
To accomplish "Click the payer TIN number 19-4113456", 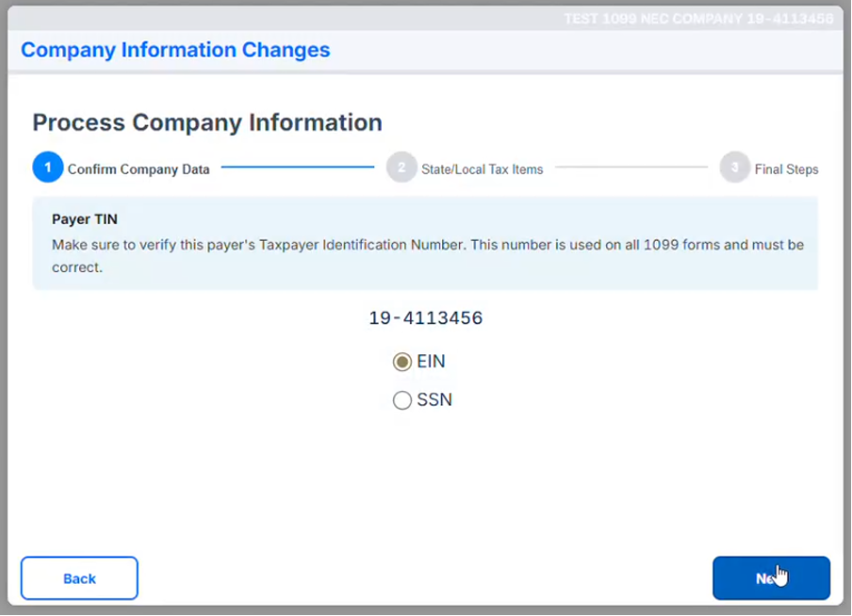I will click(x=425, y=318).
